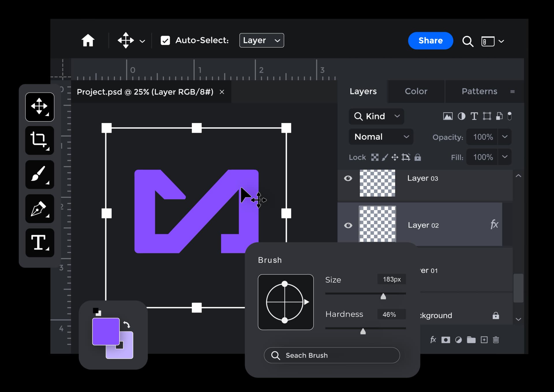
Task: Switch to the Color tab
Action: tap(416, 92)
